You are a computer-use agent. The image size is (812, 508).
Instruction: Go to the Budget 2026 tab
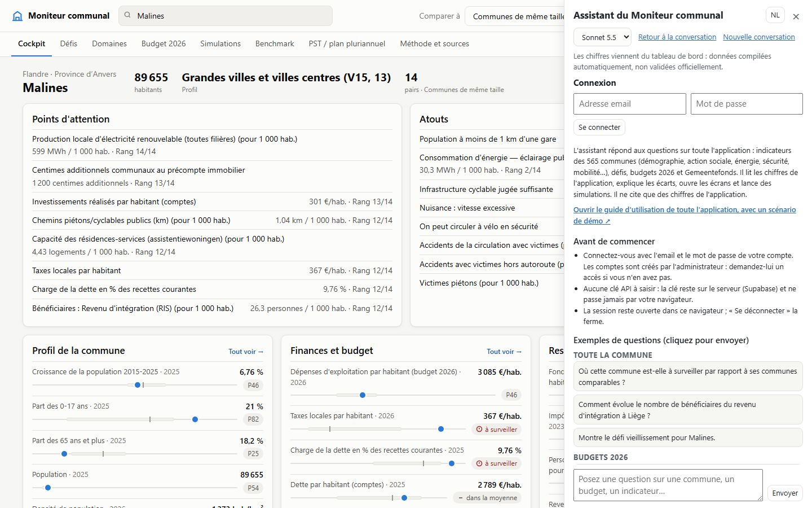(x=164, y=43)
